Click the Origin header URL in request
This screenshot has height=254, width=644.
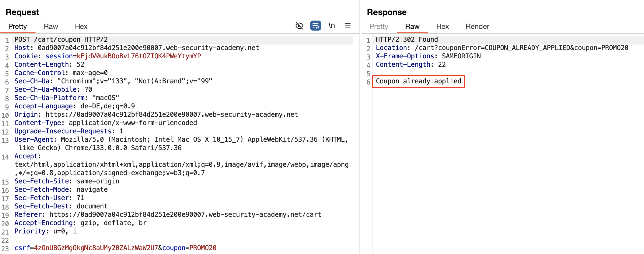pyautogui.click(x=172, y=114)
